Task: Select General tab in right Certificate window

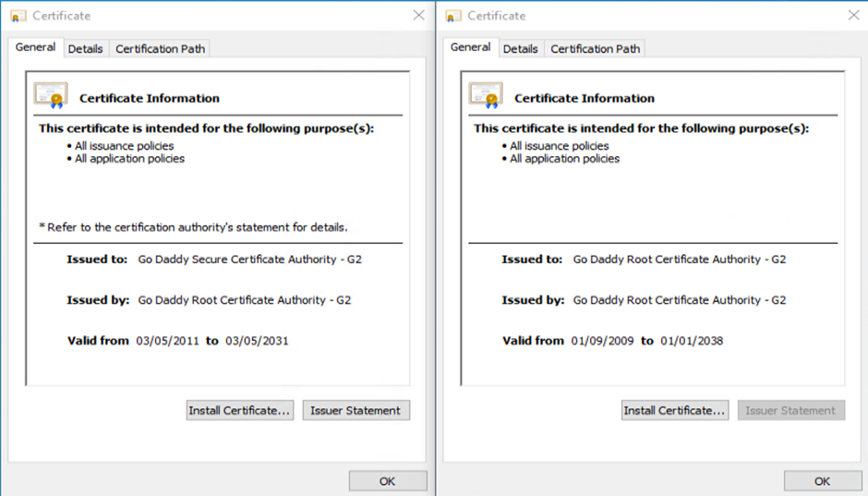Action: (471, 47)
